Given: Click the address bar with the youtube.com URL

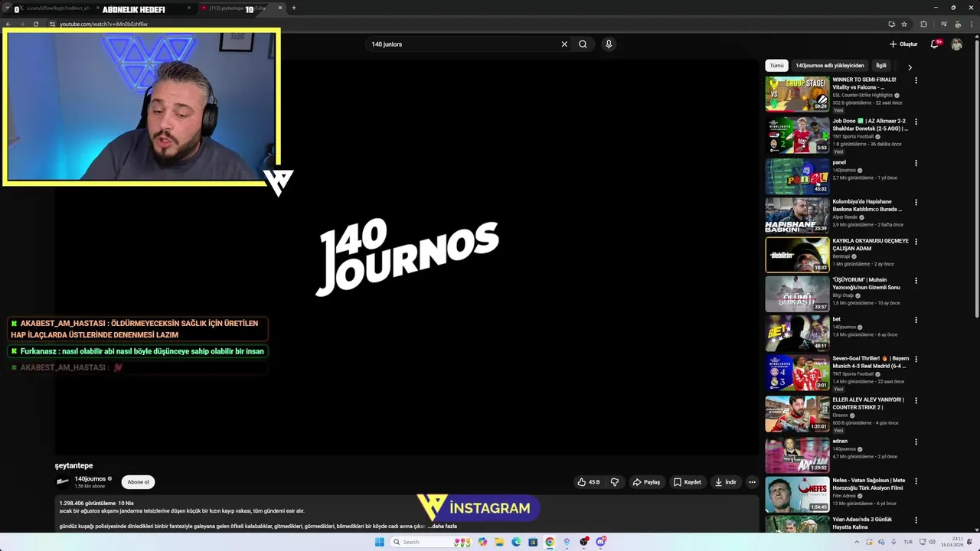Looking at the screenshot, I should click(459, 24).
